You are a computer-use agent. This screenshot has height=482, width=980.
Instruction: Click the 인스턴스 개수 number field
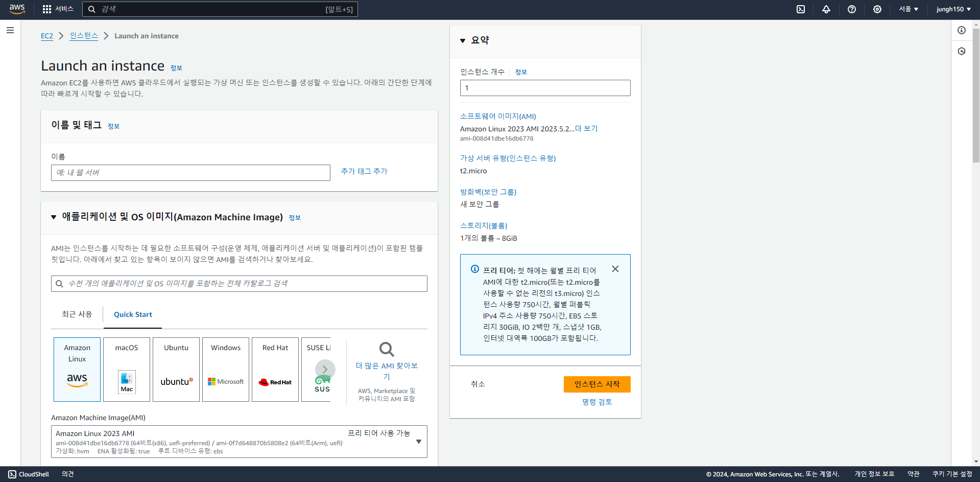[x=545, y=88]
